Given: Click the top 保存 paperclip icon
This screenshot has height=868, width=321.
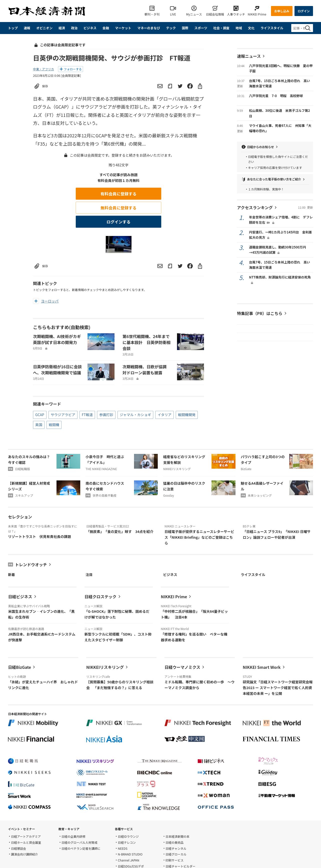Looking at the screenshot, I should (37, 86).
